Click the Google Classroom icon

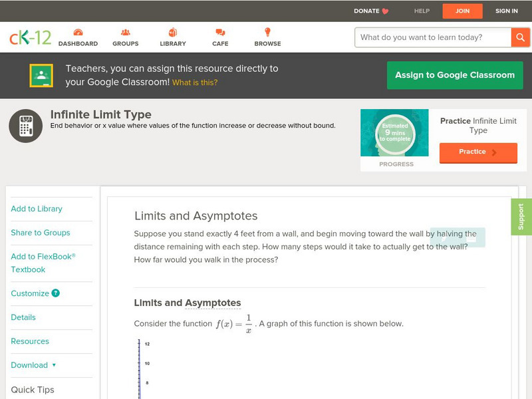tap(41, 76)
